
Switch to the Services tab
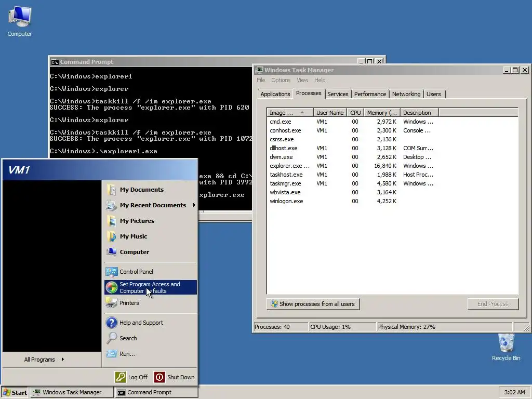click(338, 94)
